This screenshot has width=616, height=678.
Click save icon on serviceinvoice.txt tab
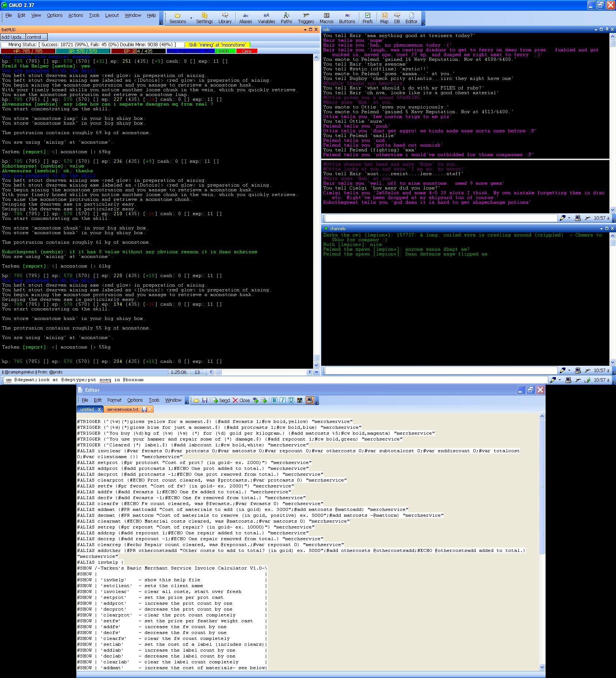pyautogui.click(x=144, y=409)
